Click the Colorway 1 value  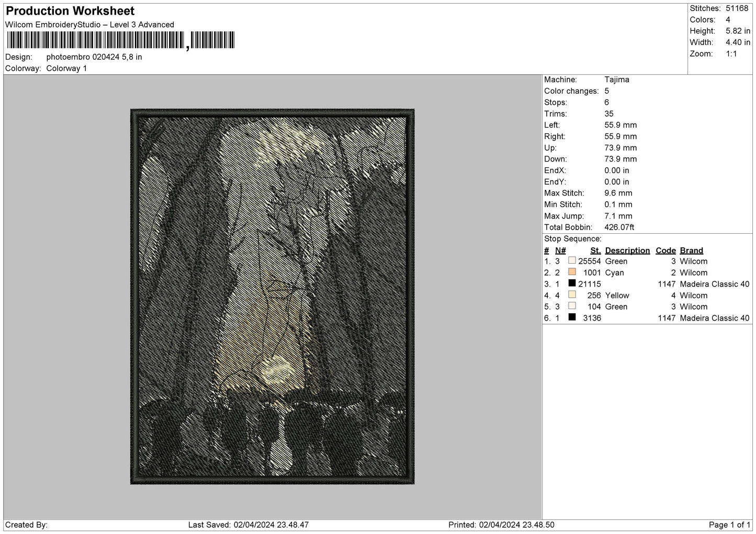pyautogui.click(x=66, y=69)
